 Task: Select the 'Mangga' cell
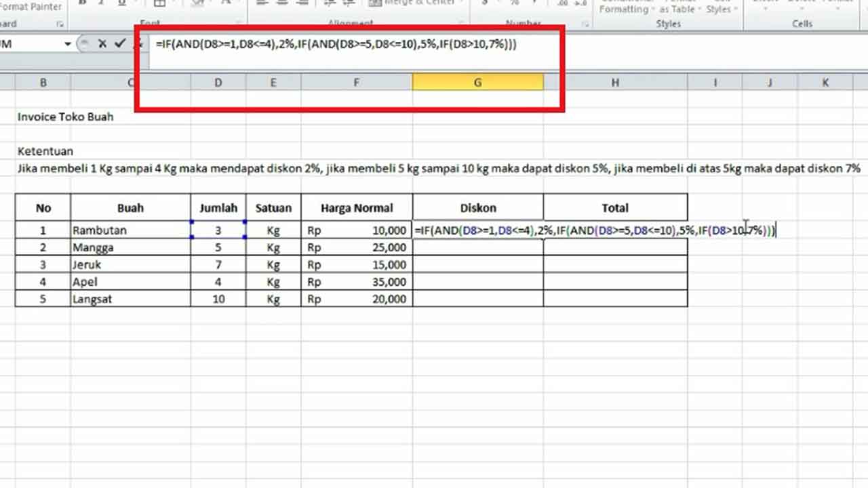(x=130, y=247)
